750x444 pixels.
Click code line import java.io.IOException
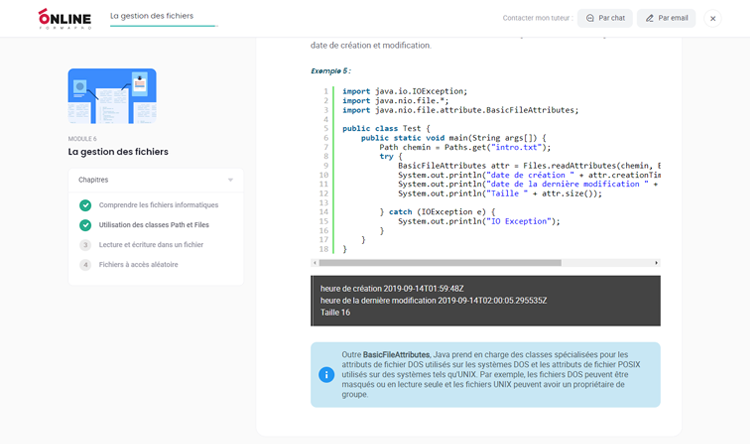pos(405,91)
